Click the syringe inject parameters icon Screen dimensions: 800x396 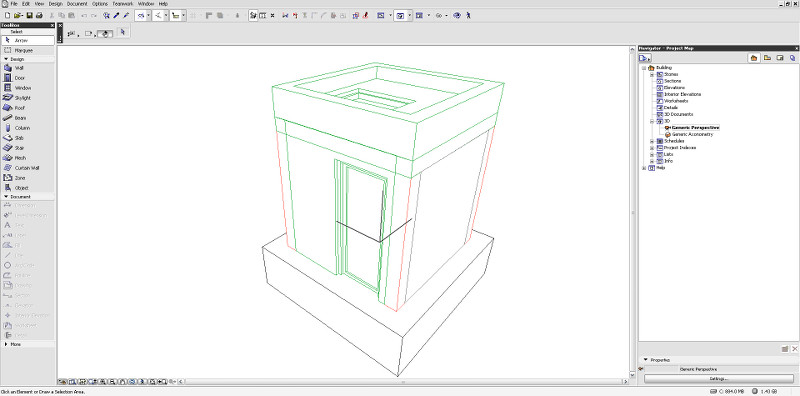[126, 15]
